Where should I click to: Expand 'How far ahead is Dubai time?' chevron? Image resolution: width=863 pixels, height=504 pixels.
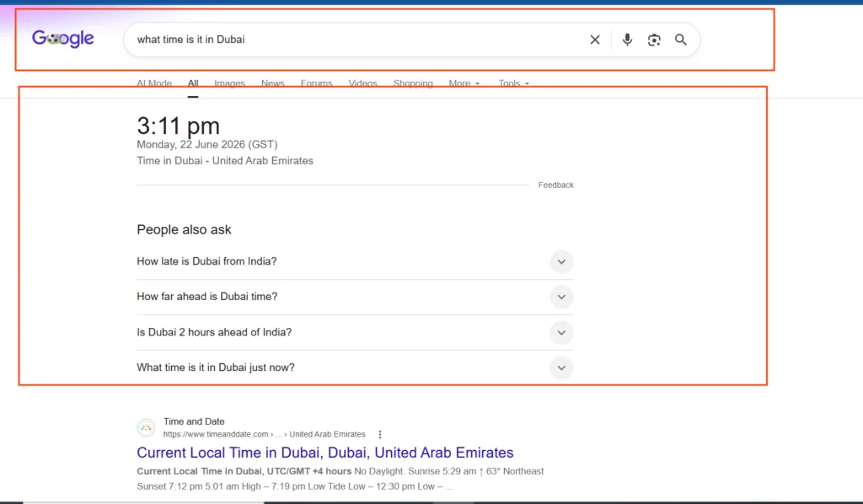pos(561,298)
